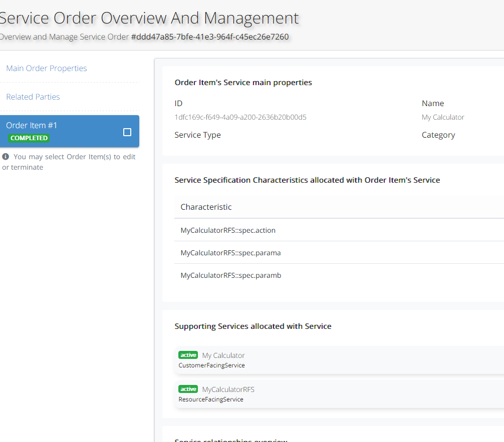Click the ResourceFacingService label
Viewport: 504px width, 442px height.
(211, 399)
